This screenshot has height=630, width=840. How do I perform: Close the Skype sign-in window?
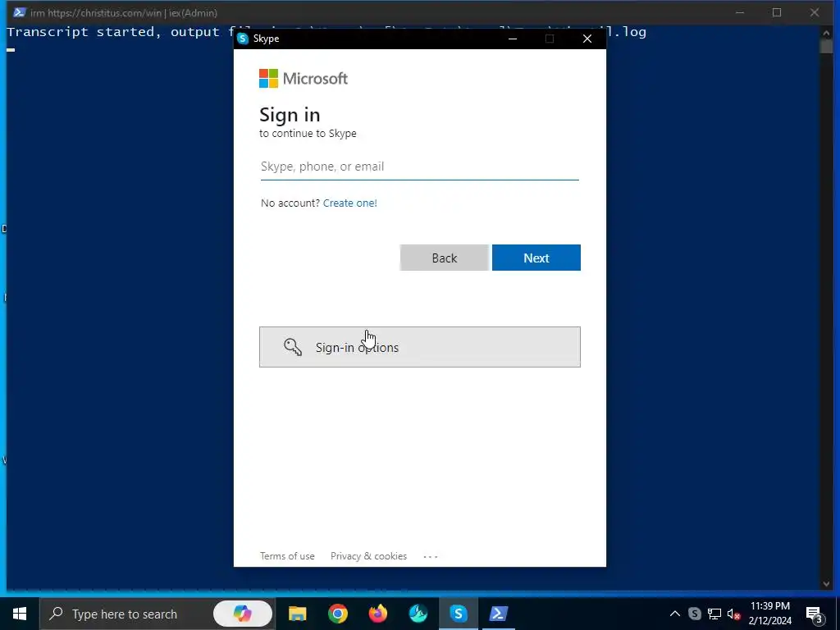point(587,39)
